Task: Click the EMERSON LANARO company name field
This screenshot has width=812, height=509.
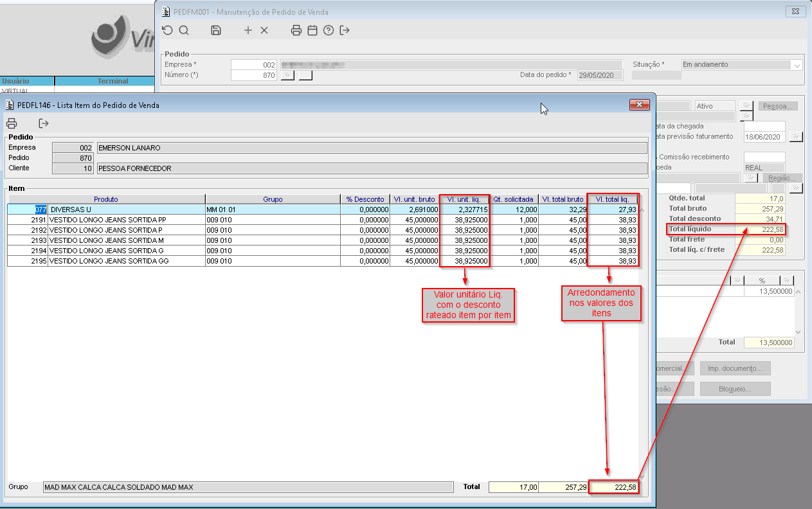Action: coord(372,148)
